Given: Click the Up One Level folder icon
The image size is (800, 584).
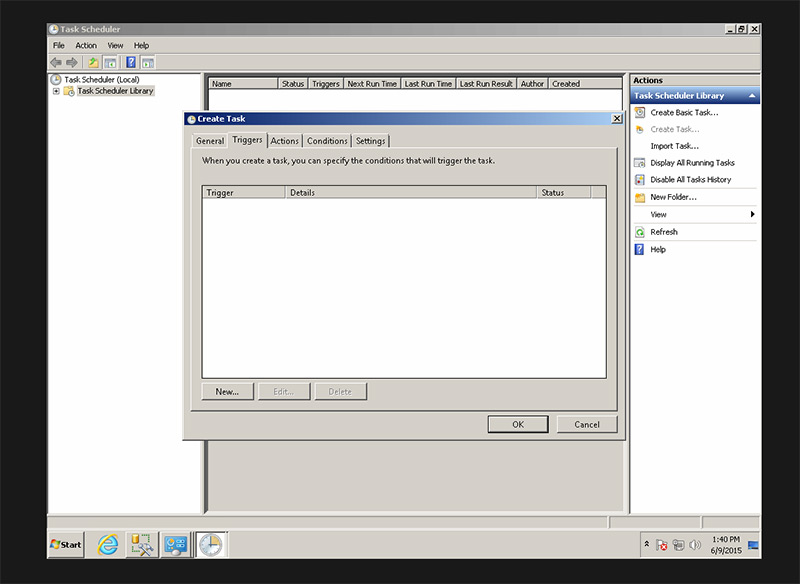Looking at the screenshot, I should click(93, 62).
